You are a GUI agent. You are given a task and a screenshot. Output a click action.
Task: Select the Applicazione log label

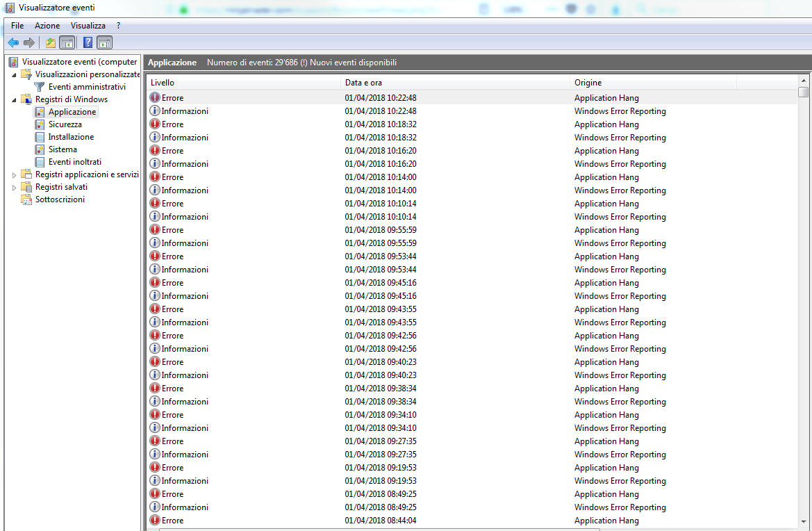click(72, 112)
